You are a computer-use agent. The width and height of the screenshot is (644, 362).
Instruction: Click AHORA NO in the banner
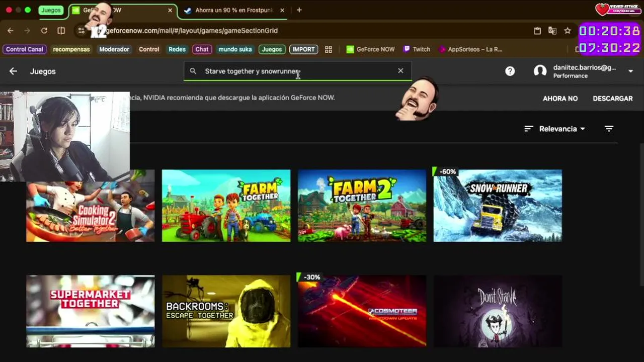pos(560,99)
